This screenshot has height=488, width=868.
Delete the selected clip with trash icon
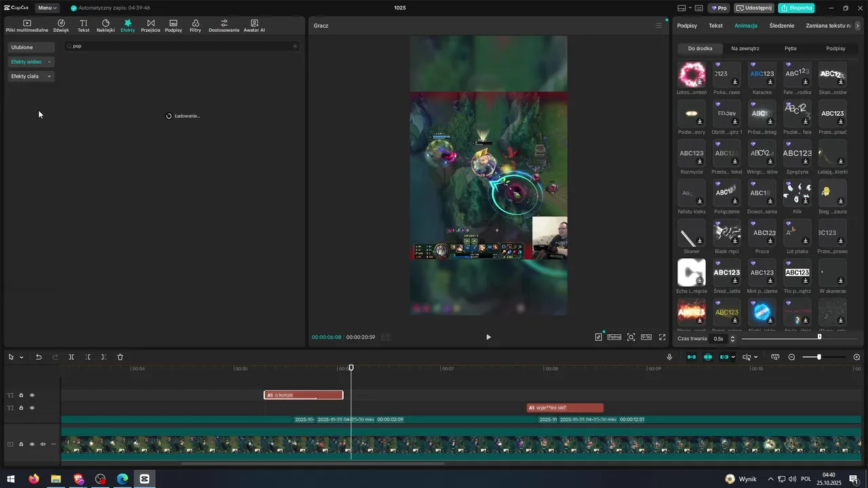tap(120, 357)
